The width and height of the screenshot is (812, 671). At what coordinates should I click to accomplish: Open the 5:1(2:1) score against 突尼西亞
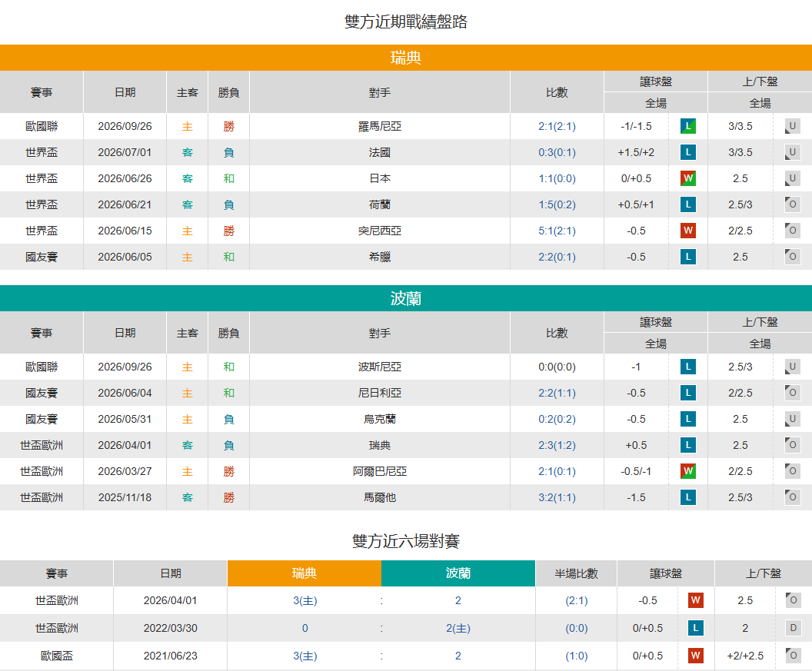pyautogui.click(x=557, y=231)
